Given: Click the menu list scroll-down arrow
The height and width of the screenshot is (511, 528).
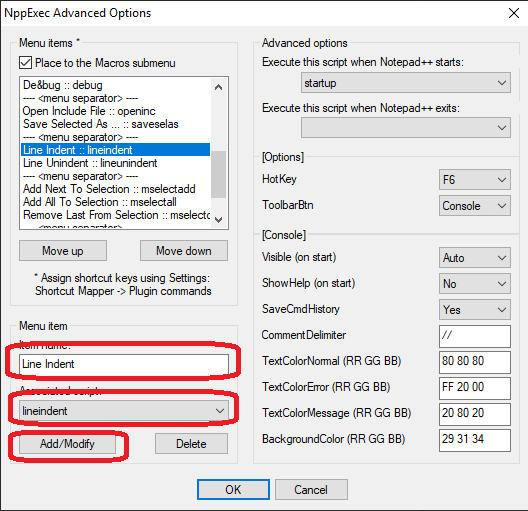Looking at the screenshot, I should [219, 220].
